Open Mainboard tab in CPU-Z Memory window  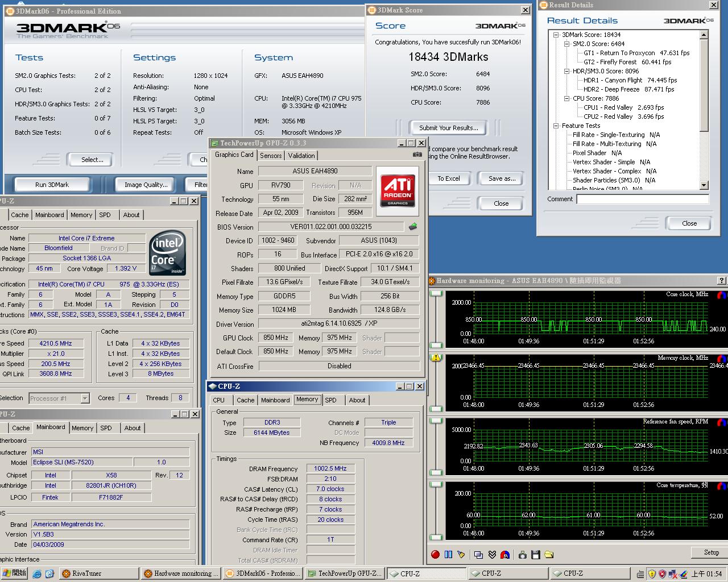pyautogui.click(x=275, y=400)
